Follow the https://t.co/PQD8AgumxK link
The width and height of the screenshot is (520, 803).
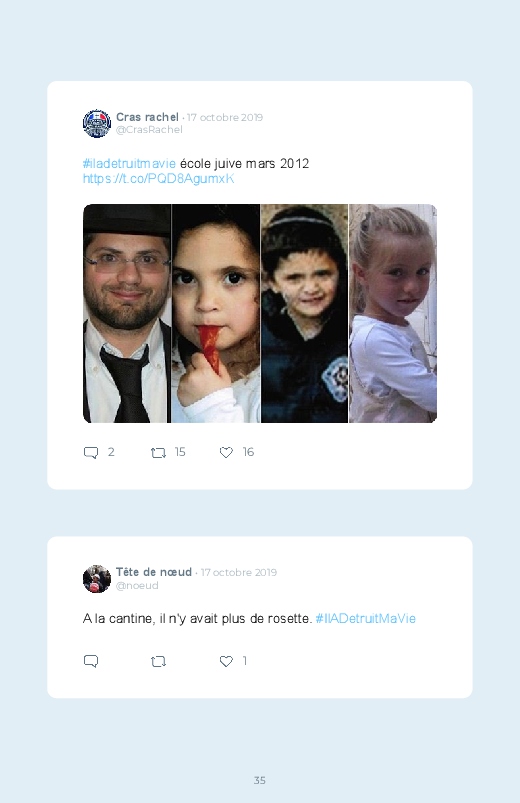coord(158,178)
